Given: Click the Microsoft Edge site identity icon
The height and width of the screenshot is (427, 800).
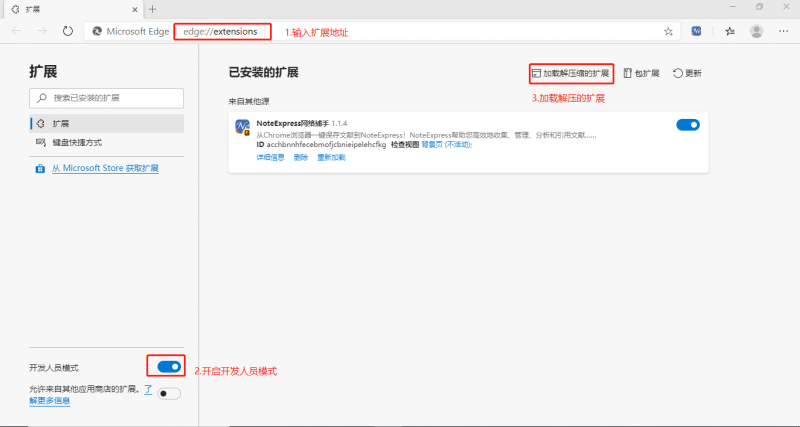Looking at the screenshot, I should [x=97, y=32].
